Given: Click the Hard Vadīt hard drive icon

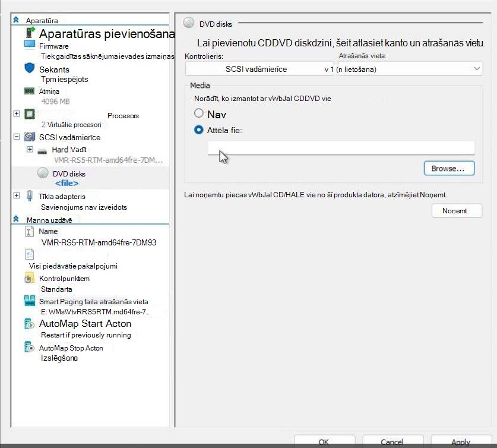Looking at the screenshot, I should click(x=42, y=152).
